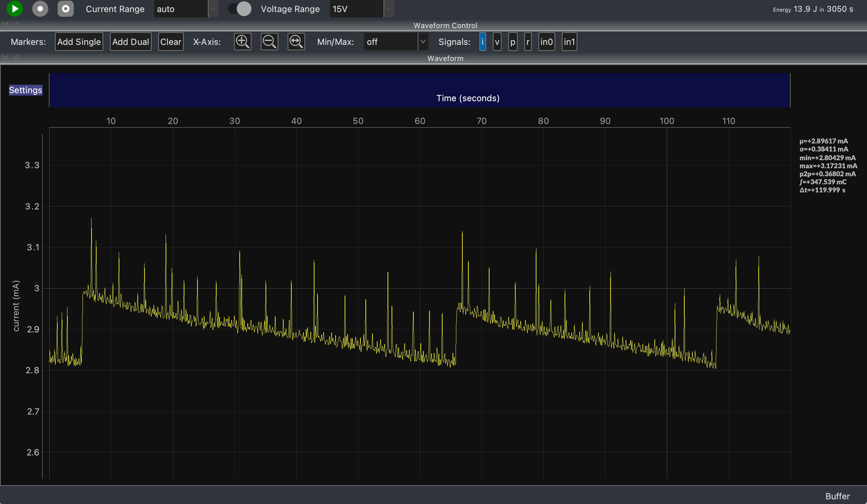Expand Min/Max dropdown arrow
Image resolution: width=867 pixels, height=504 pixels.
[x=423, y=42]
